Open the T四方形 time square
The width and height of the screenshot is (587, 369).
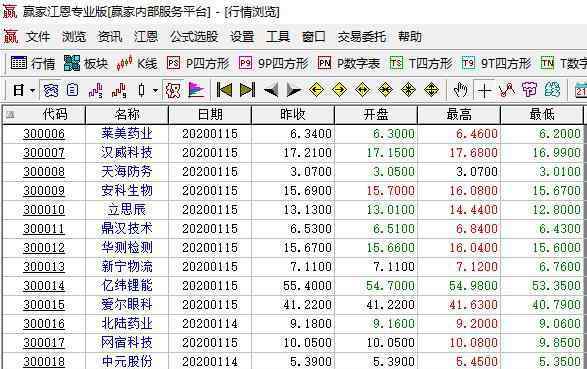coord(421,63)
